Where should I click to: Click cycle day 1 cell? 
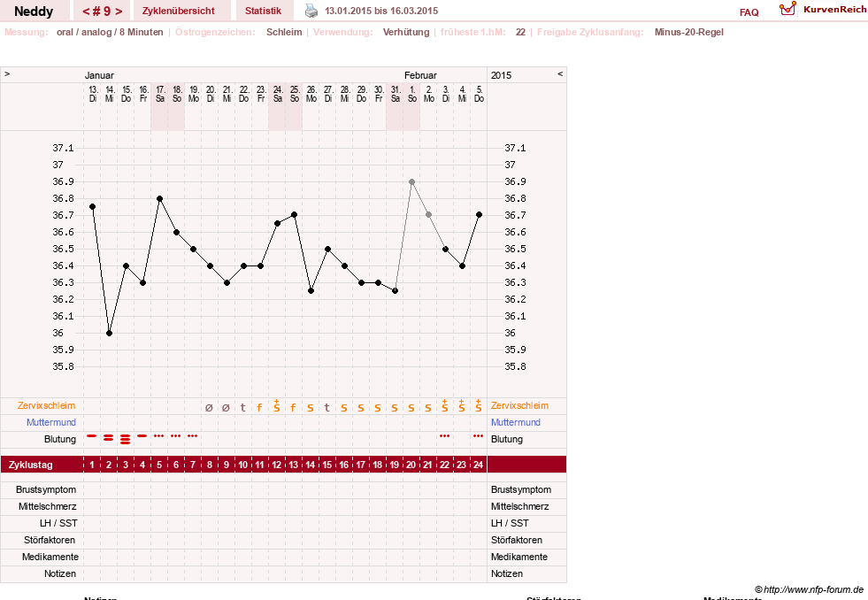92,465
